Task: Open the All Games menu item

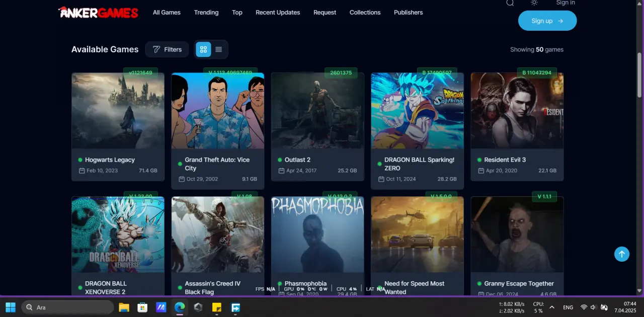Action: click(167, 12)
